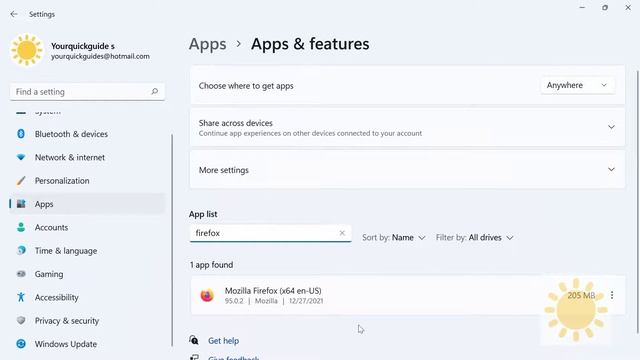Restore down the Settings window
Image resolution: width=640 pixels, height=360 pixels.
tap(605, 7)
